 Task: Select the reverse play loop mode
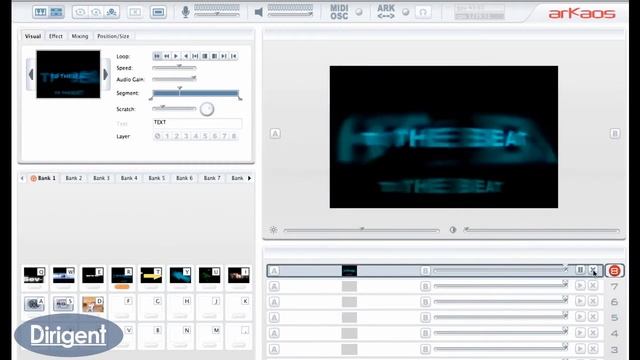click(186, 56)
